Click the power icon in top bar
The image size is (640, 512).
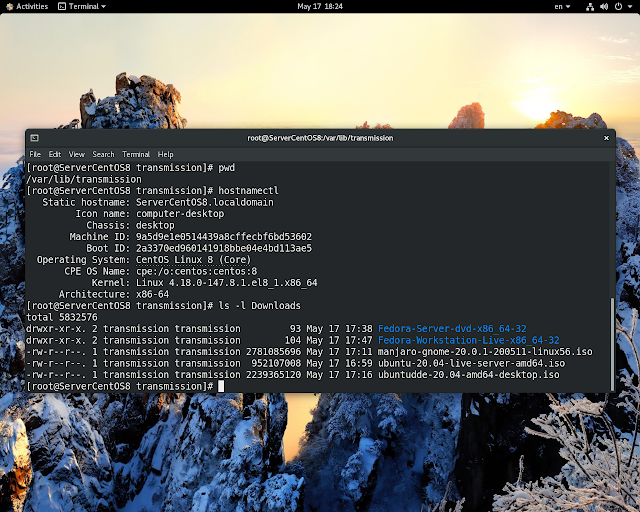pyautogui.click(x=618, y=7)
